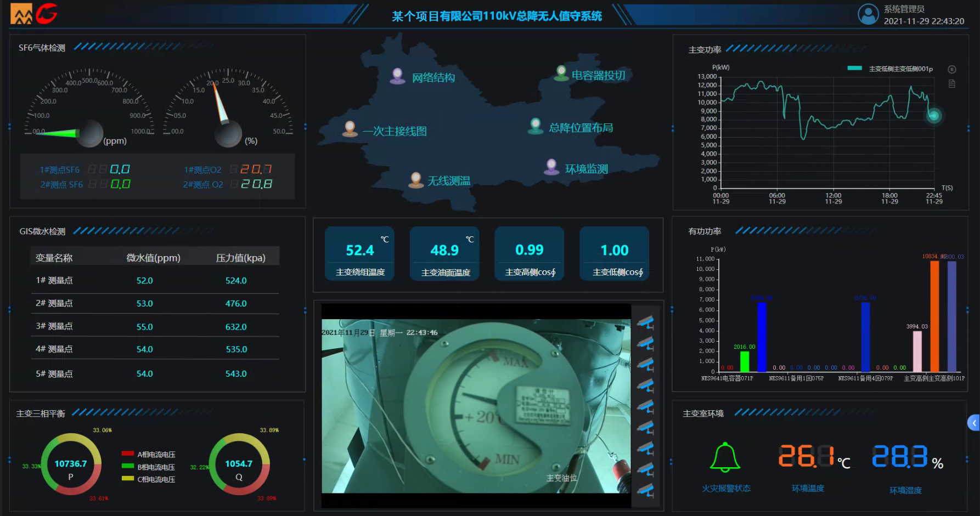Click the Q donut chart showing 1054.7
Viewport: 980px width, 516px height.
coord(239,464)
